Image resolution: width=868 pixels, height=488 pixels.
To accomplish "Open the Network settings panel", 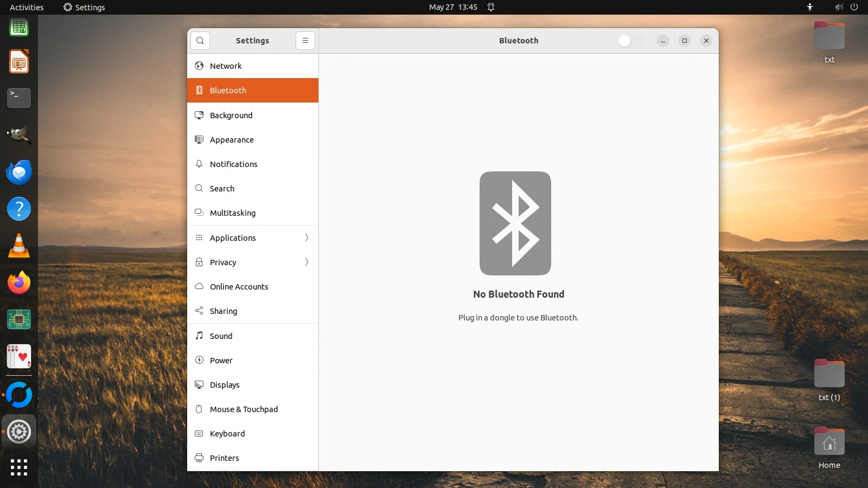I will coord(226,66).
